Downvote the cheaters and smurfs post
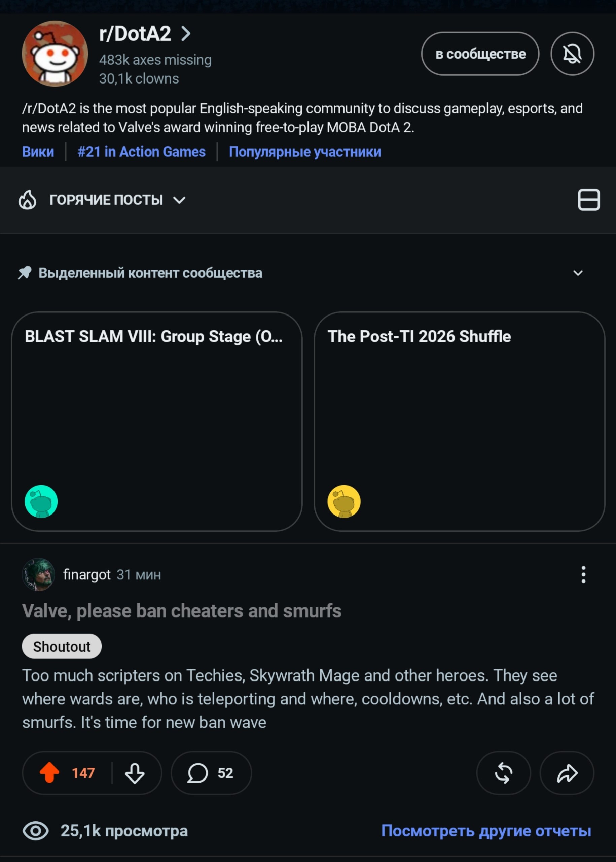 pyautogui.click(x=135, y=773)
